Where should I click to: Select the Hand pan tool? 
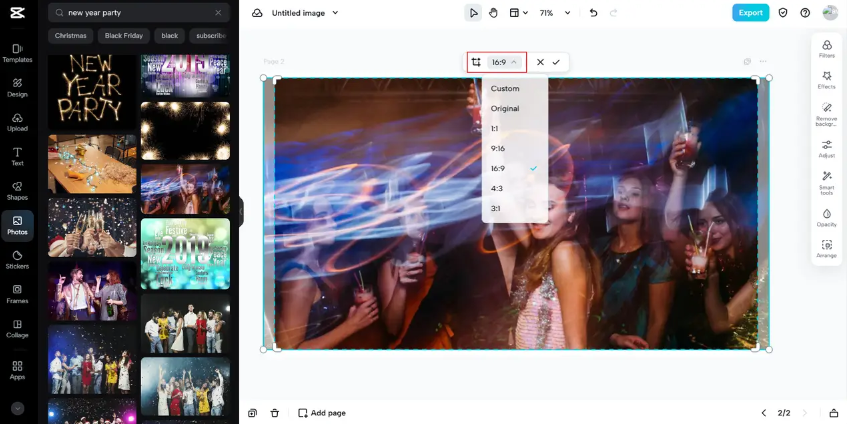click(493, 13)
